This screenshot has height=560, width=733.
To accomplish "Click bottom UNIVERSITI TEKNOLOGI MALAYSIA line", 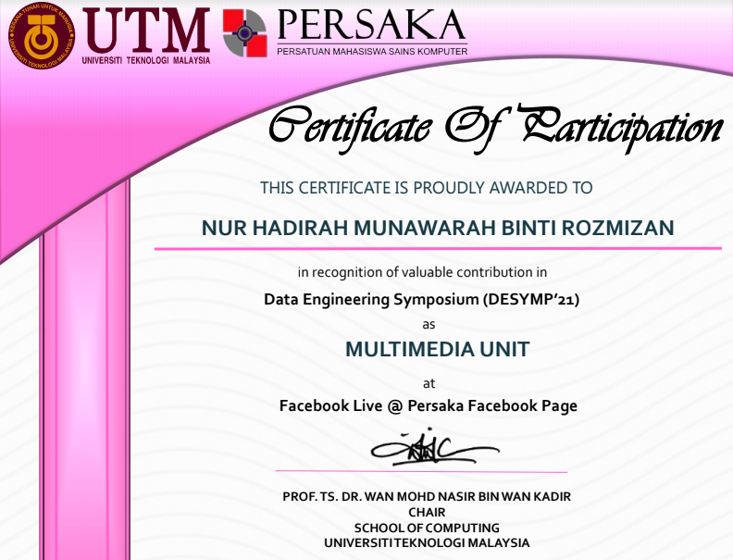I will [427, 542].
